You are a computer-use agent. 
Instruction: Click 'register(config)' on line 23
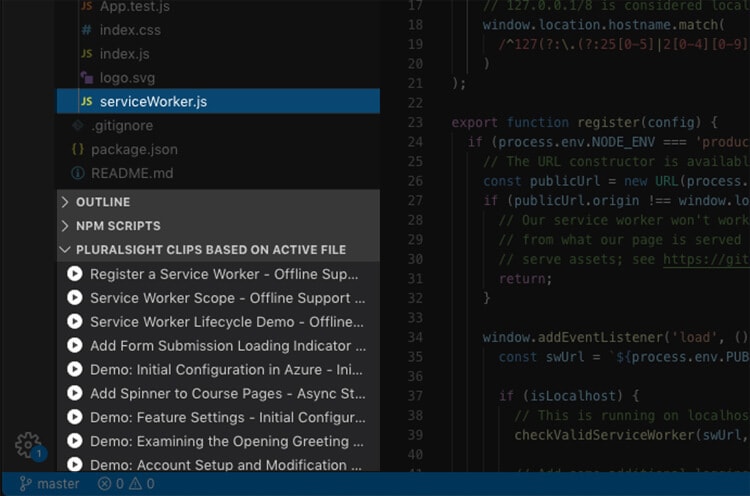[x=639, y=122]
